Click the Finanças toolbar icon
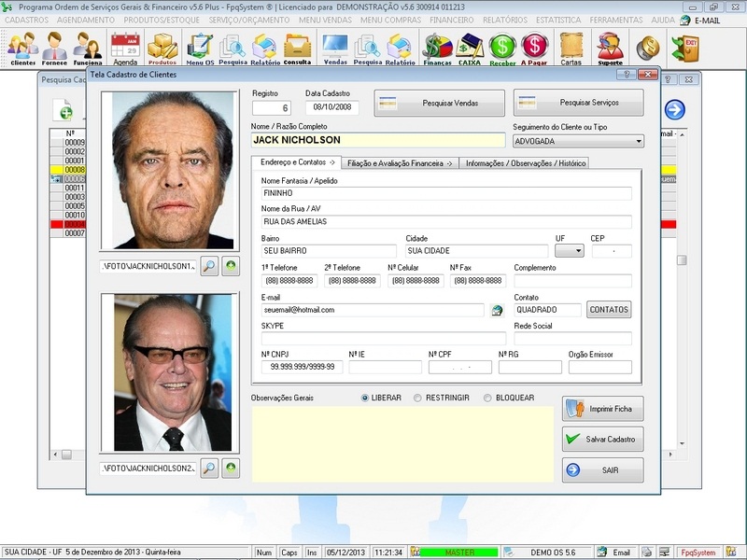The height and width of the screenshot is (560, 747). point(435,44)
